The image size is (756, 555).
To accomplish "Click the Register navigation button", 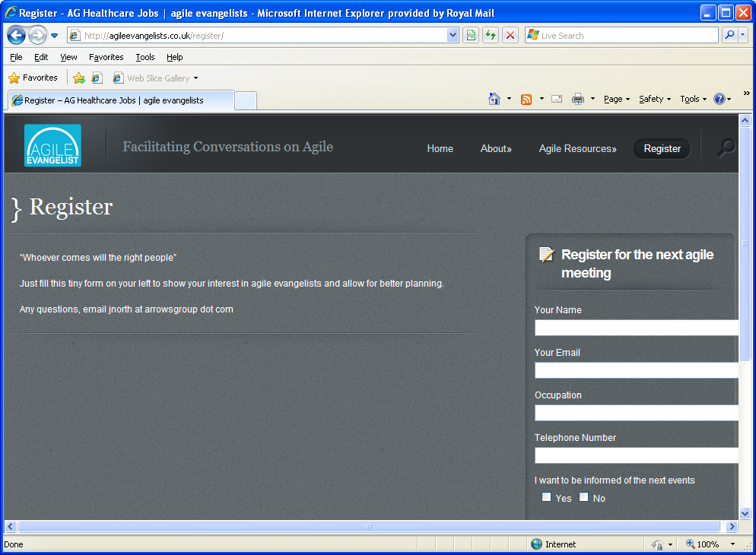I will (662, 148).
